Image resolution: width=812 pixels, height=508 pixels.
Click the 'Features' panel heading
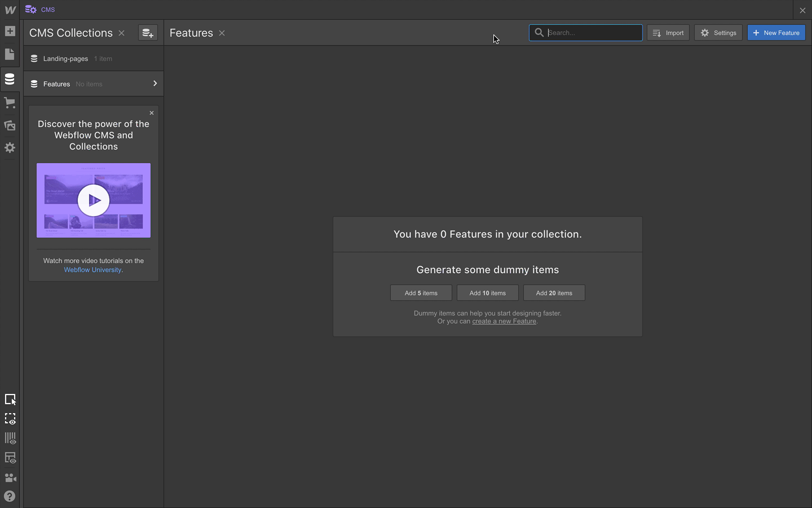(x=191, y=33)
